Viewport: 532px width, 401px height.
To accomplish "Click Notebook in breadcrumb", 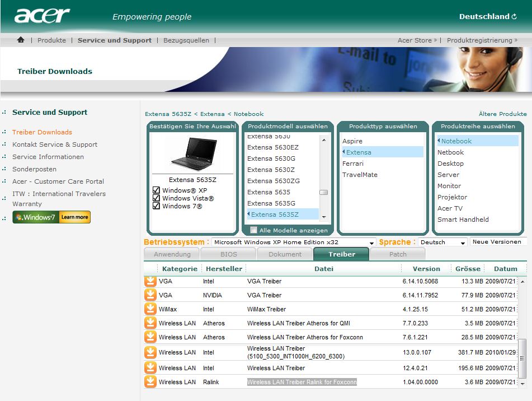I will click(248, 114).
